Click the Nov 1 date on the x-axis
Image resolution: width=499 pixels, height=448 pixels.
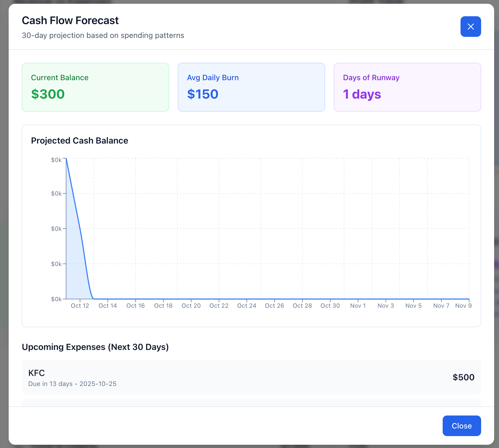pyautogui.click(x=358, y=306)
